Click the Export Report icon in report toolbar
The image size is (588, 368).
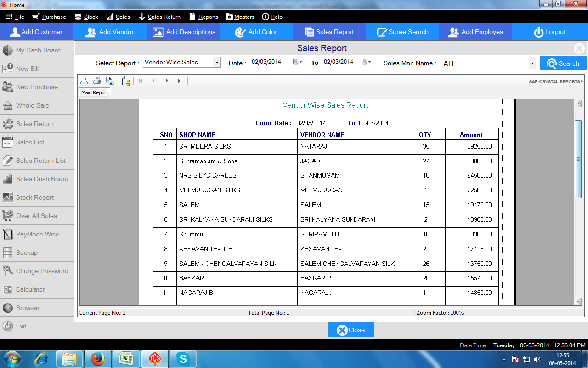pyautogui.click(x=84, y=81)
